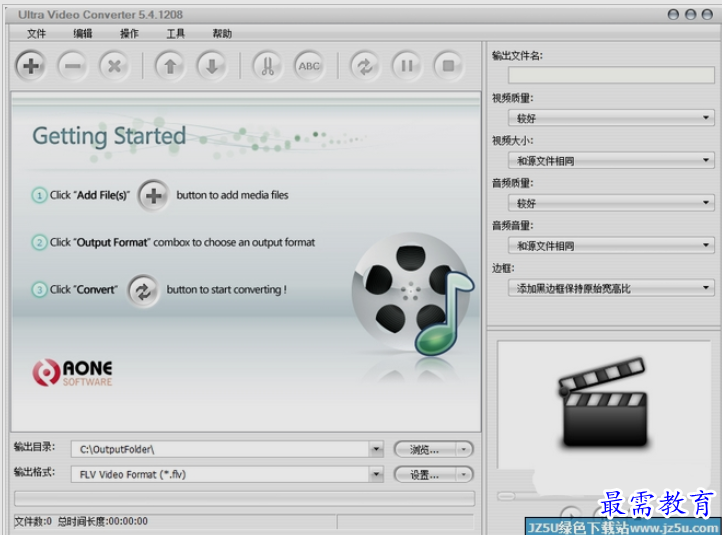The image size is (722, 535).
Task: Click the Move Down arrow toolbar button
Action: [212, 66]
